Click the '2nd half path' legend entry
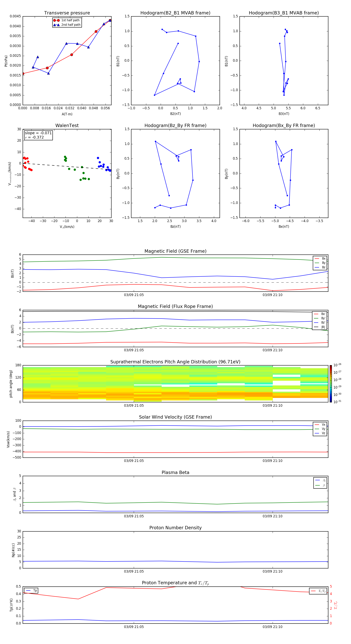Screen dimensions: 351x644 pyautogui.click(x=67, y=25)
